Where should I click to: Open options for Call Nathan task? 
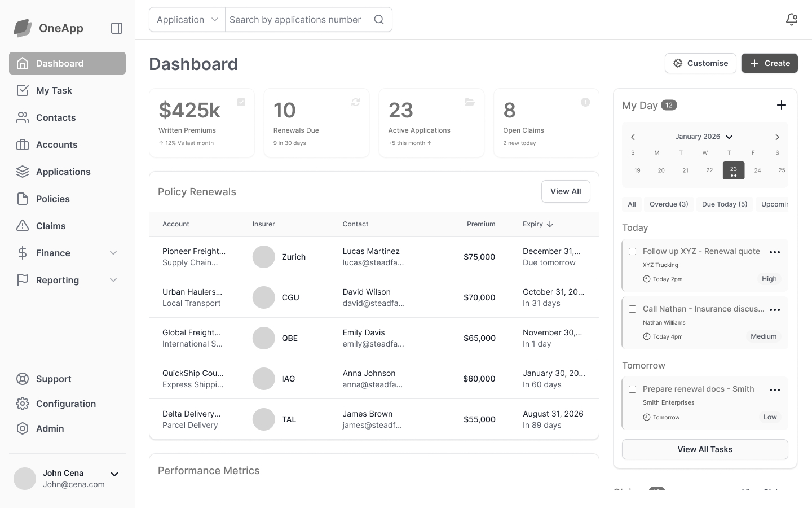click(775, 310)
